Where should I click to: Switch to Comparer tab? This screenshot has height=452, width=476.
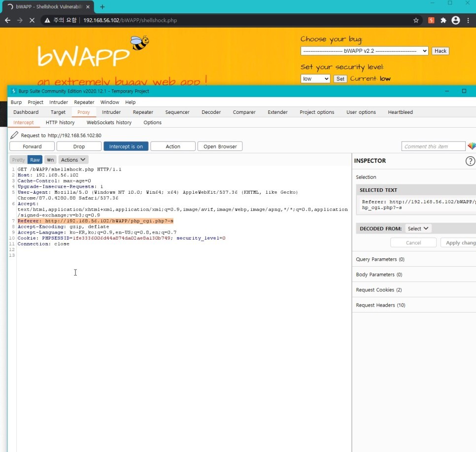pos(244,112)
